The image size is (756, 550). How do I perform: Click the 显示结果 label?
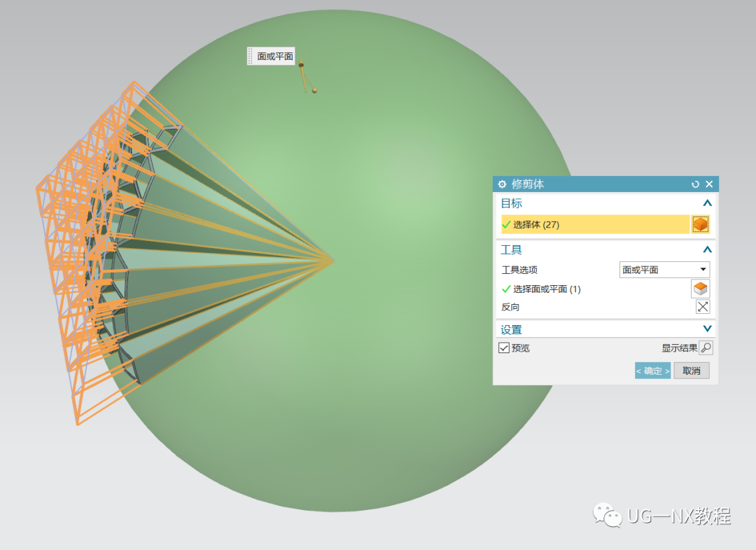coord(679,348)
